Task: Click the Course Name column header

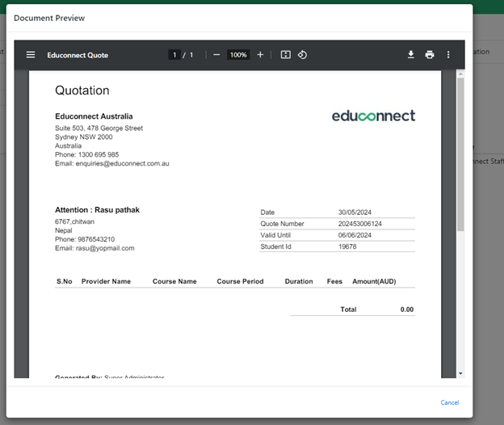Action: pyautogui.click(x=174, y=282)
